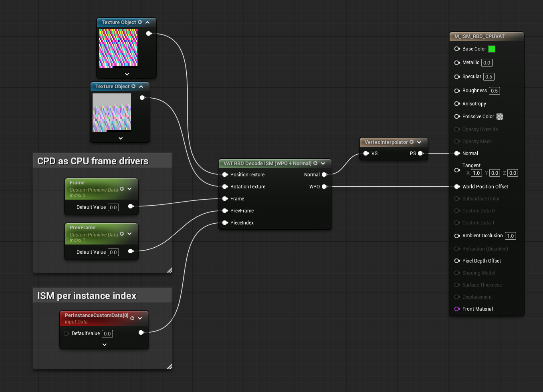Click the Normal pin on material output
This screenshot has width=543, height=392.
click(457, 154)
